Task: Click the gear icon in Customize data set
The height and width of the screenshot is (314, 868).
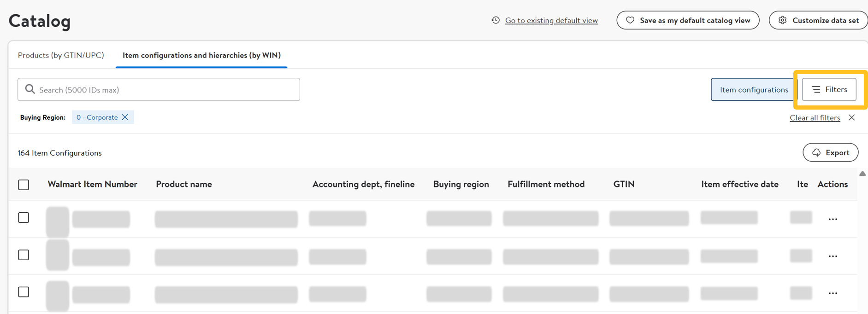Action: pyautogui.click(x=782, y=20)
